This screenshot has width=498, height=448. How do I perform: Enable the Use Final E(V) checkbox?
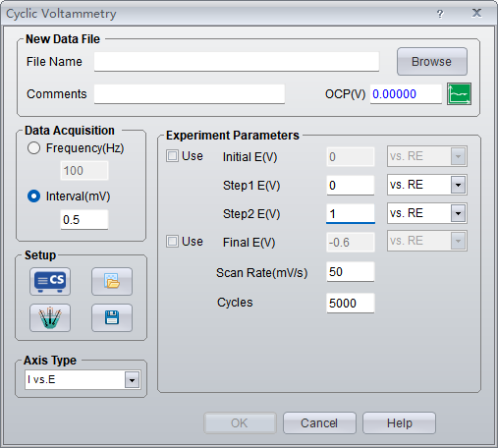coord(172,242)
